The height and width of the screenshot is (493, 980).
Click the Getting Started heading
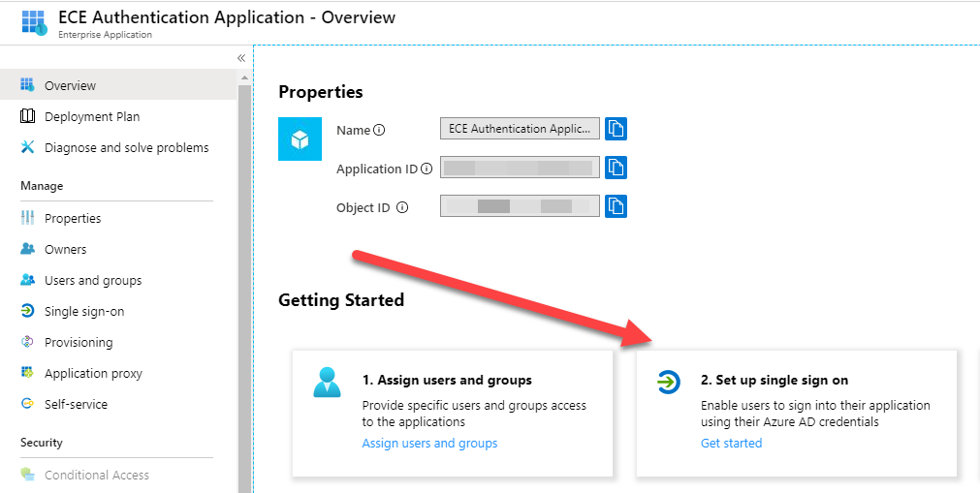tap(341, 300)
